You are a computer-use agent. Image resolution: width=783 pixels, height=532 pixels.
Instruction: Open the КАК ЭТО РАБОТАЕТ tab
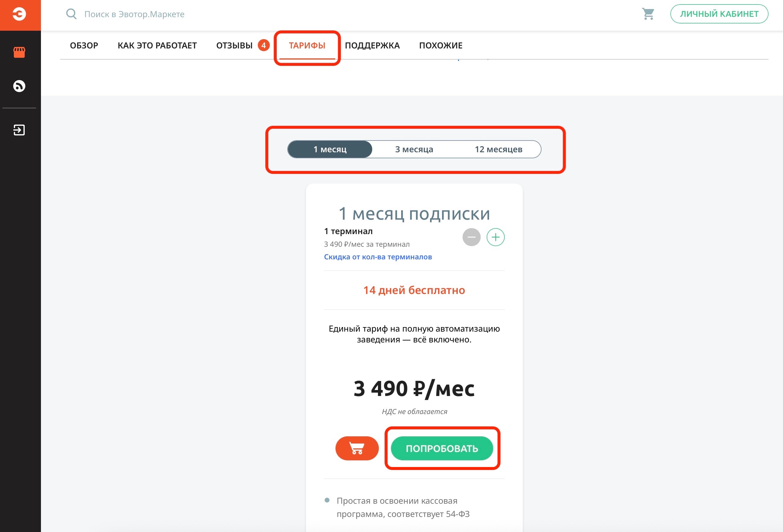coord(157,45)
